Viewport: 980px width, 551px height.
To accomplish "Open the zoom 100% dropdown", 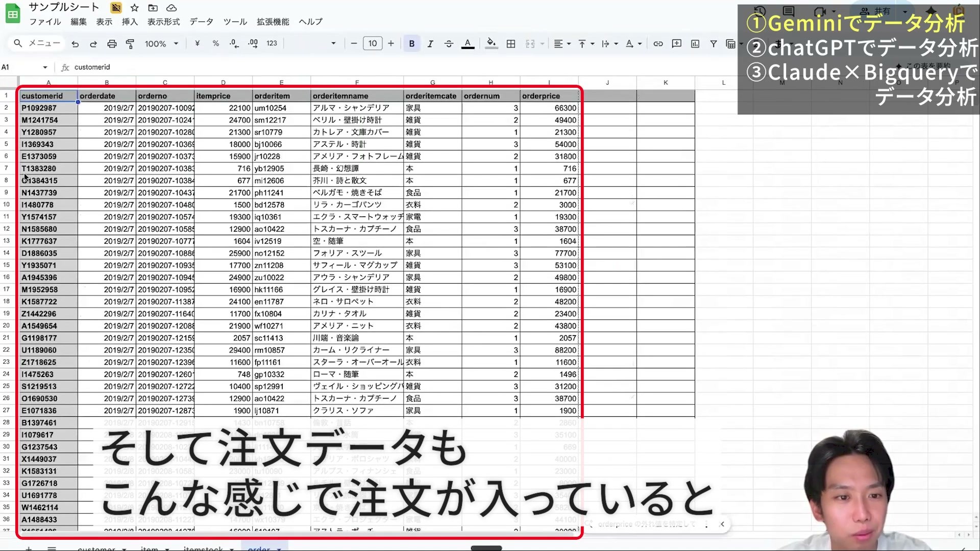I will coord(161,44).
